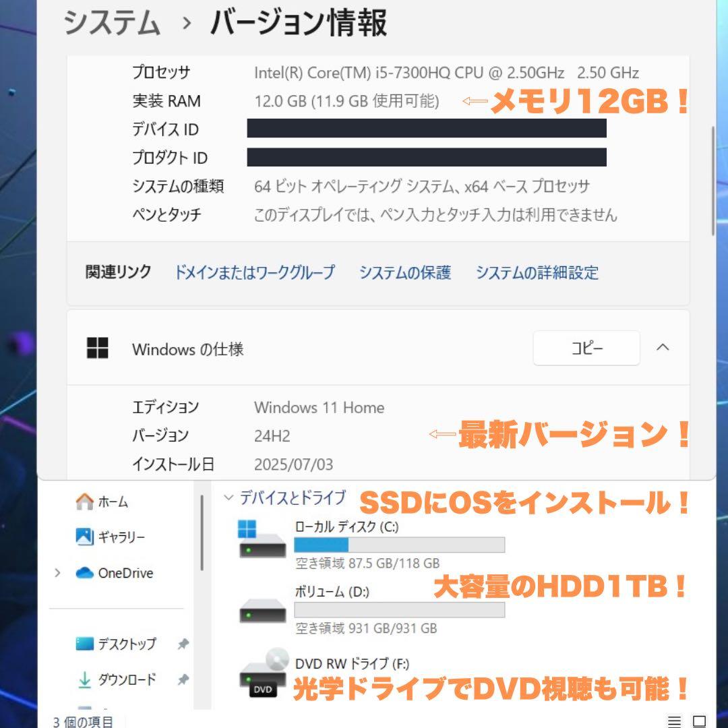This screenshot has height=728, width=728.
Task: Select install date 2025/07/03
Action: pyautogui.click(x=293, y=464)
